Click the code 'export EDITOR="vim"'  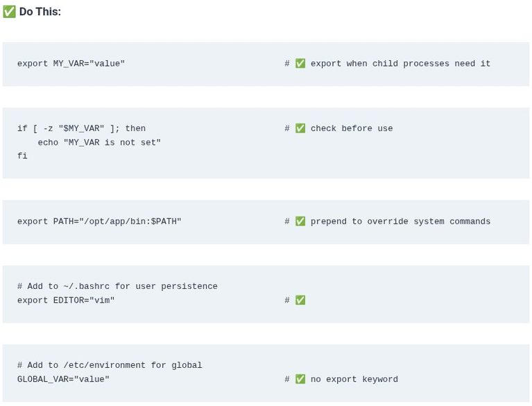pos(66,300)
